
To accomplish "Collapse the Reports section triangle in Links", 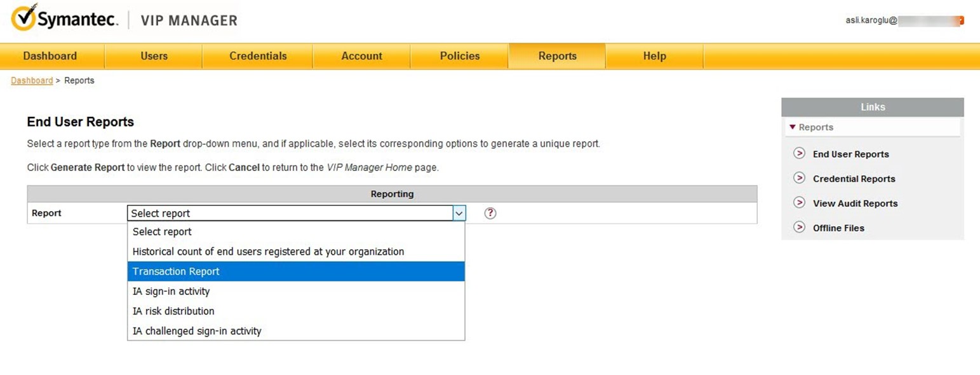I will [792, 127].
